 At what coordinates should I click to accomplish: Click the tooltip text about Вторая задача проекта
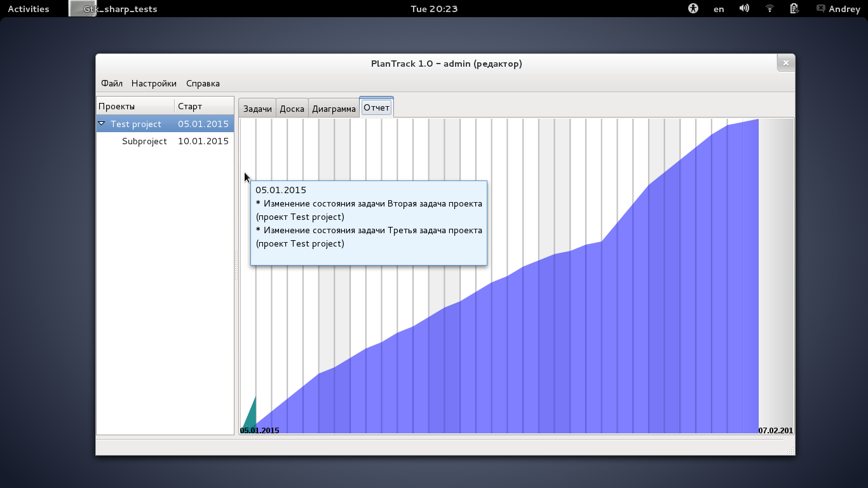tap(369, 210)
